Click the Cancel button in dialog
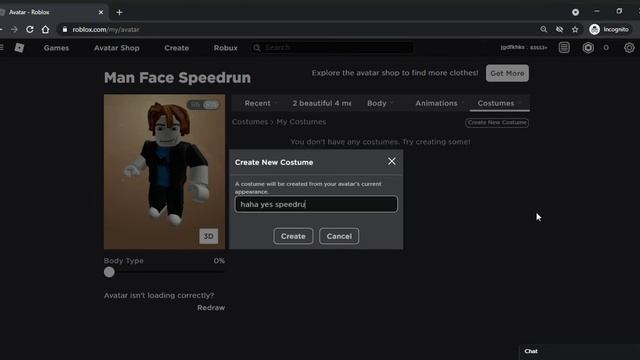Screen dimensions: 640x360 [x=339, y=236]
